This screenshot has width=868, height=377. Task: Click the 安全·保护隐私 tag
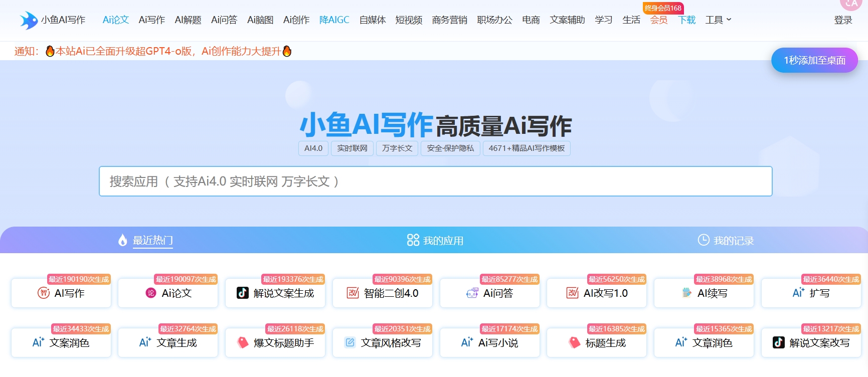(450, 148)
